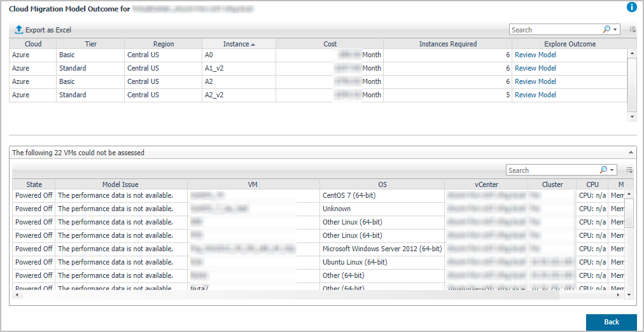Collapse the unassessed VMs panel
Image resolution: width=644 pixels, height=332 pixels.
[x=631, y=153]
